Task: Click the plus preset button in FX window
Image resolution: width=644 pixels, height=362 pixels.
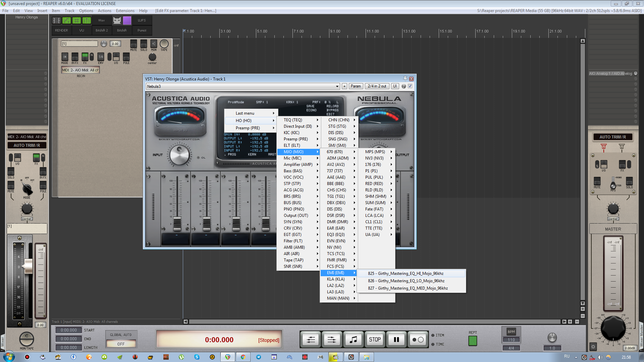Action: 344,86
